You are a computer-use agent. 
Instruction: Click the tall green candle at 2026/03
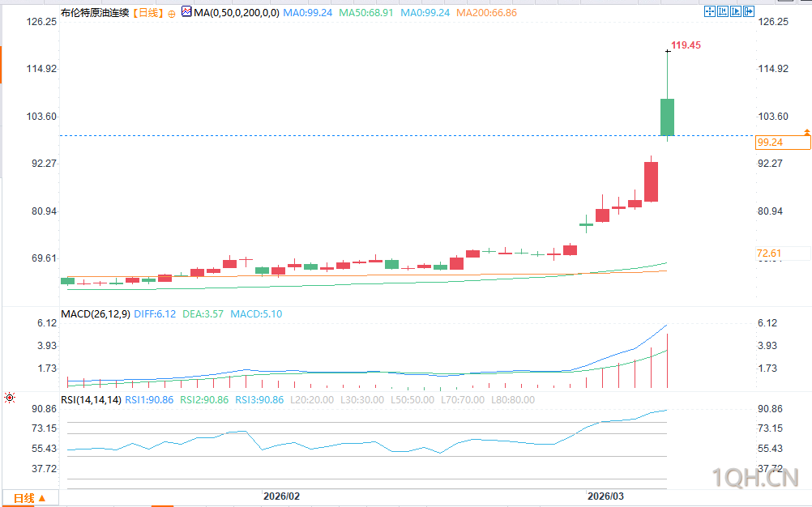pyautogui.click(x=668, y=117)
